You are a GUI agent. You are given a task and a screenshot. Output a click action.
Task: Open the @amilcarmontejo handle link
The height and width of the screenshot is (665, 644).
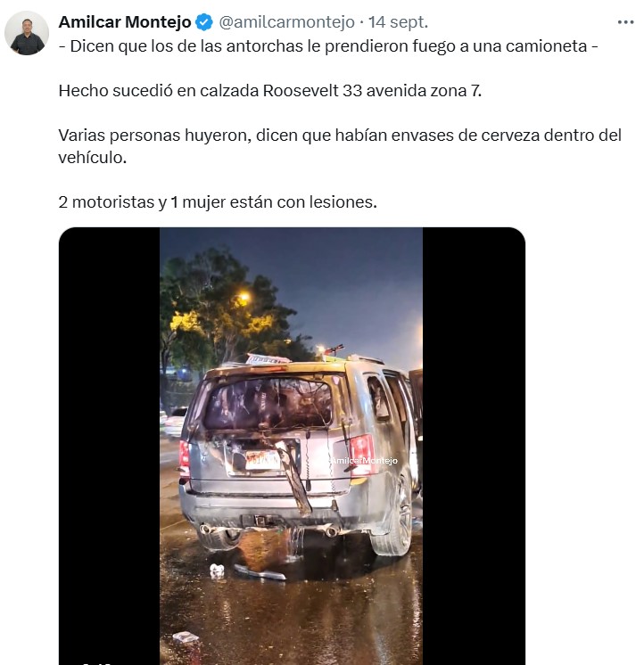point(286,22)
